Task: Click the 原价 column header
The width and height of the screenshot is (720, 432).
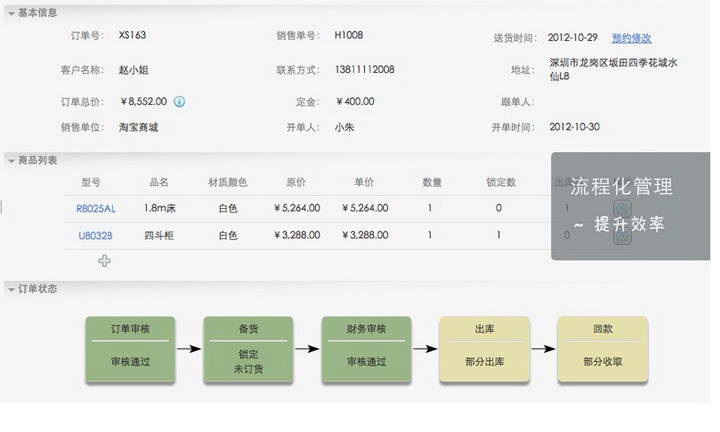Action: [296, 183]
